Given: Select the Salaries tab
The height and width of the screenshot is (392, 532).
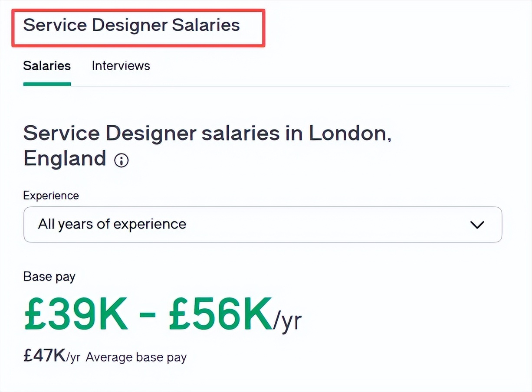Looking at the screenshot, I should [47, 66].
